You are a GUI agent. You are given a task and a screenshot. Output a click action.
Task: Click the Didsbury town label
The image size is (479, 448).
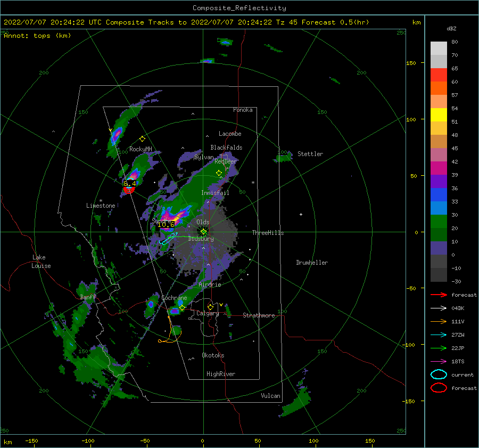coord(201,239)
